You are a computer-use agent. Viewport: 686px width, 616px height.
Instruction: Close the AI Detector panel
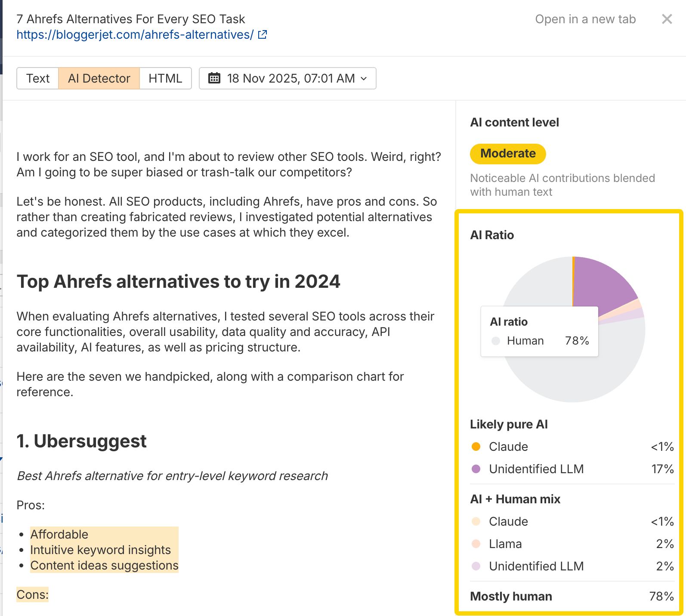(x=667, y=19)
